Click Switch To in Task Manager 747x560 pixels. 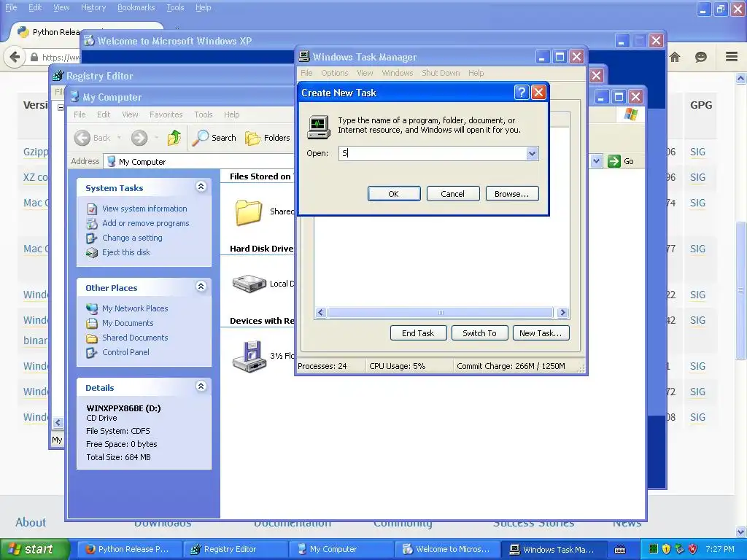pos(479,333)
